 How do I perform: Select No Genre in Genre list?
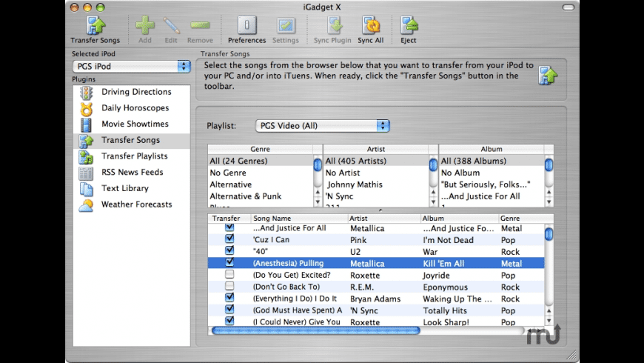click(x=261, y=173)
